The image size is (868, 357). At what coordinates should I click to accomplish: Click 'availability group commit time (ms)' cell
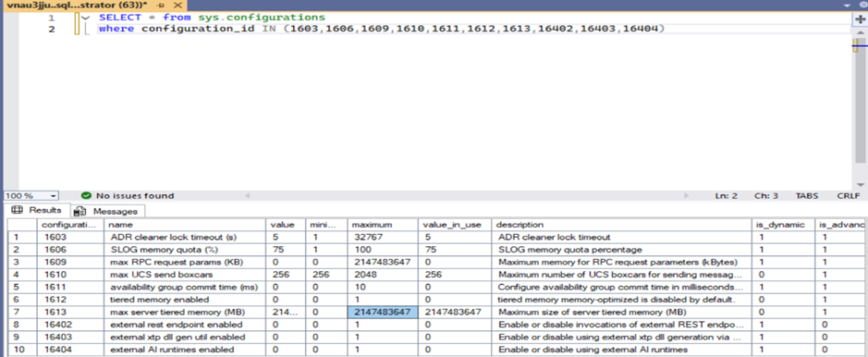coord(185,287)
